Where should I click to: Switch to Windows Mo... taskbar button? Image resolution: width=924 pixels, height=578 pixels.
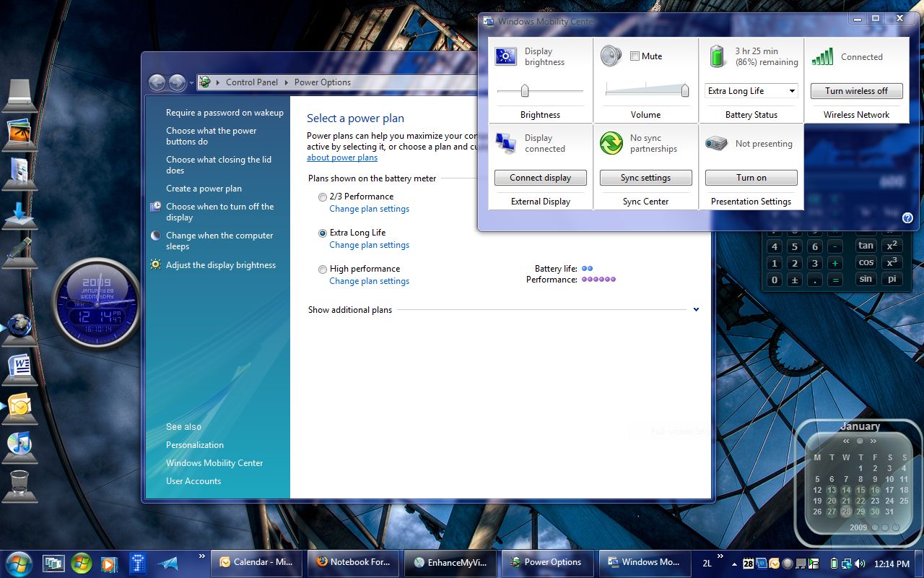[x=643, y=562]
